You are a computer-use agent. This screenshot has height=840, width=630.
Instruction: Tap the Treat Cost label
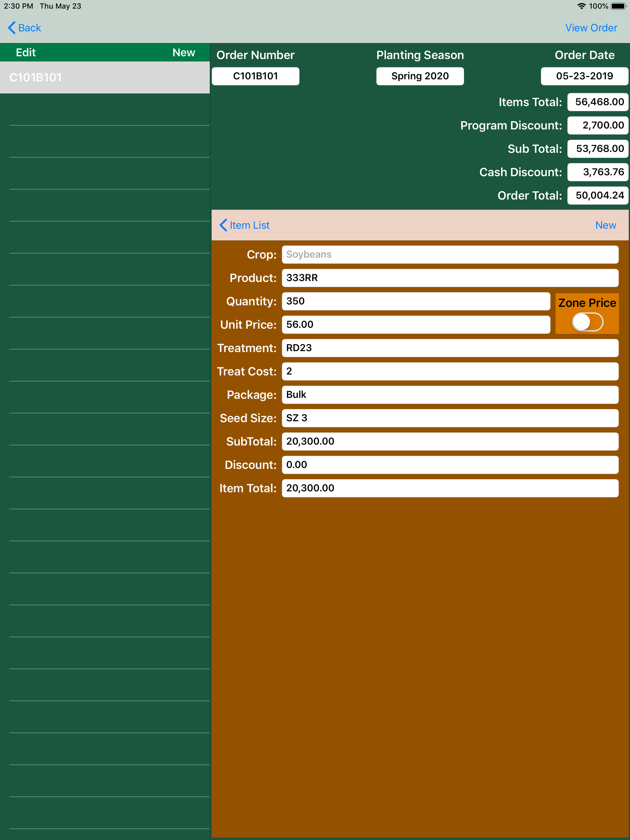[247, 371]
